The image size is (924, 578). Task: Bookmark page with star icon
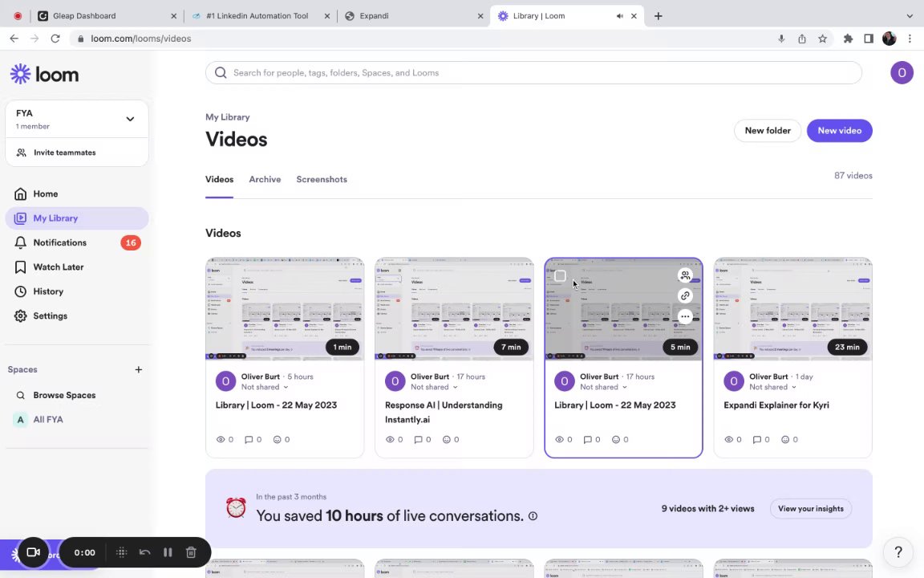pyautogui.click(x=823, y=39)
